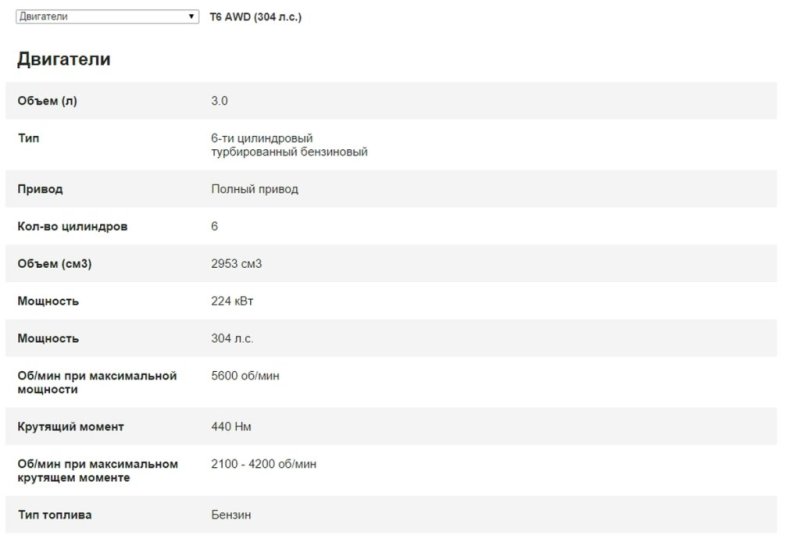Screen dimensions: 800x553
Task: Select the Кол-во цилиндров row label
Action: click(73, 227)
